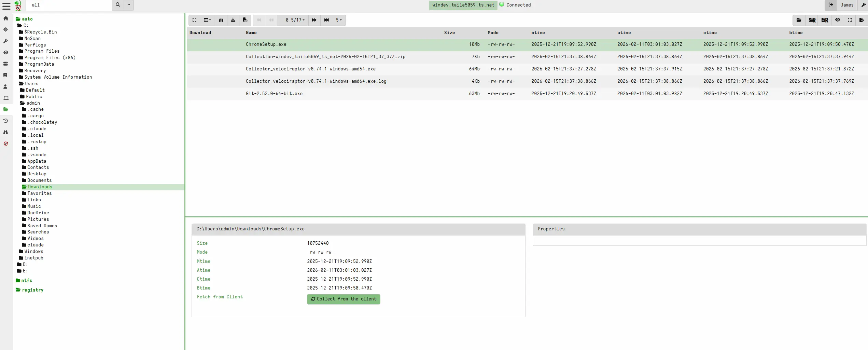This screenshot has height=350, width=868.
Task: Go to Home in the sidebar
Action: 6,18
